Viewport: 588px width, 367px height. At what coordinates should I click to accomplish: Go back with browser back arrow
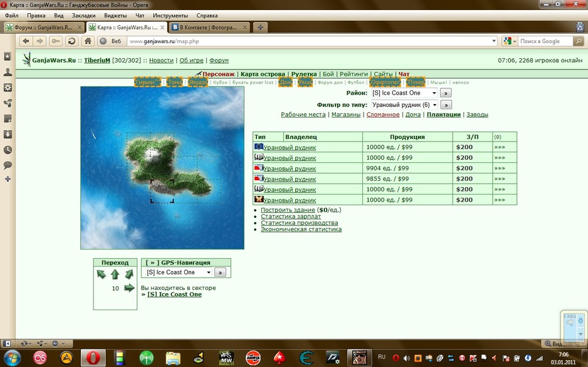[25, 41]
